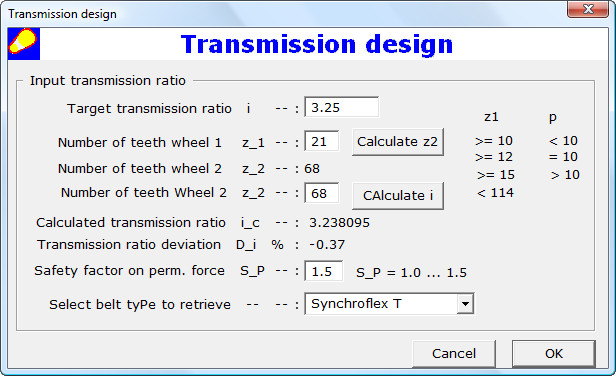Click the 'Number of teeth wheel 1' label
This screenshot has height=376, width=616.
coord(140,142)
